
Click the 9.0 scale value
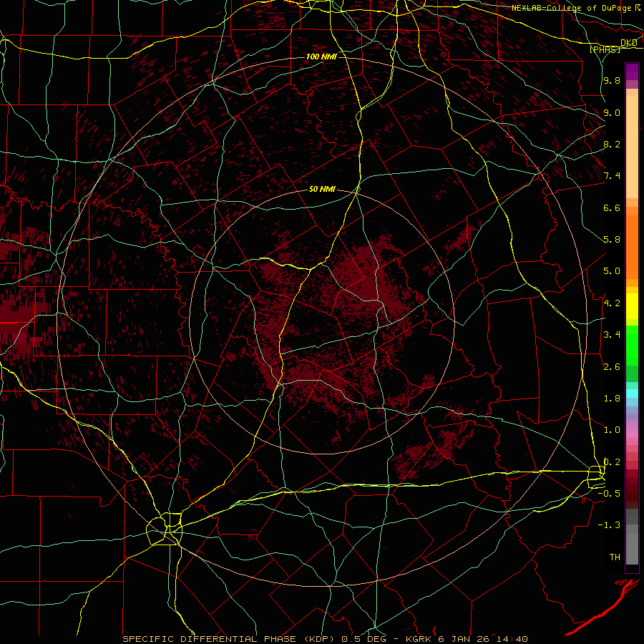pos(612,112)
